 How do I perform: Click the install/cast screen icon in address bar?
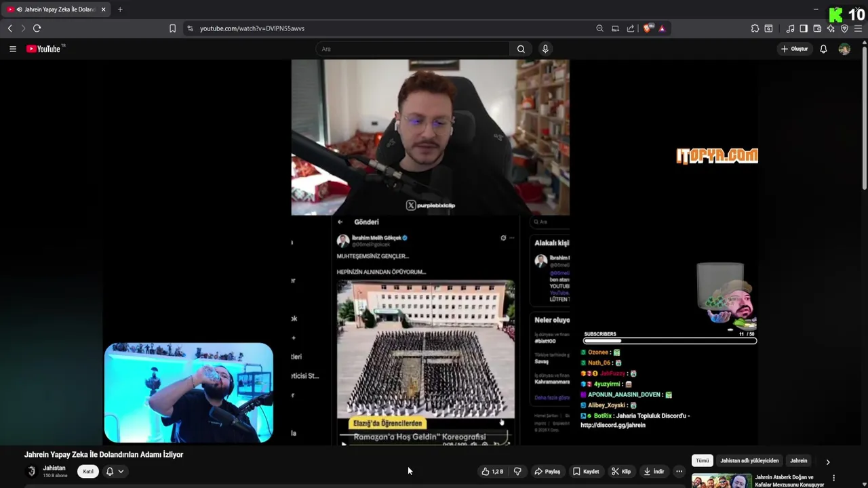pos(615,28)
